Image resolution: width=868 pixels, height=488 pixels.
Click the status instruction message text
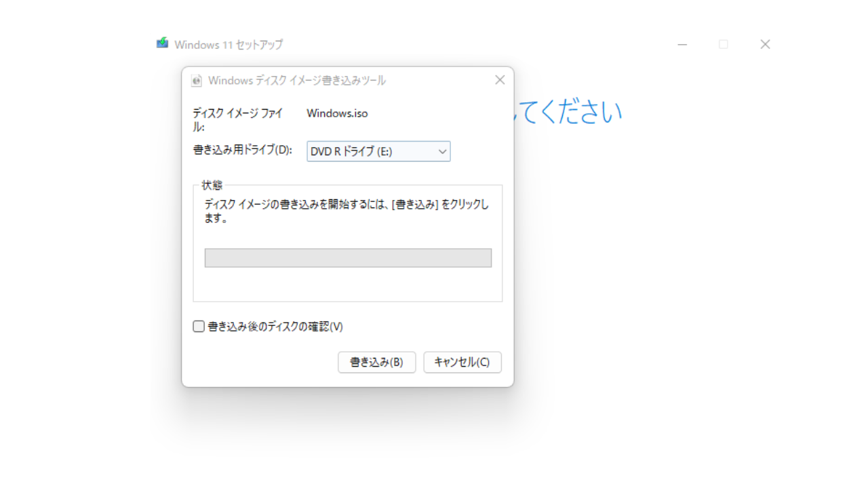click(347, 211)
